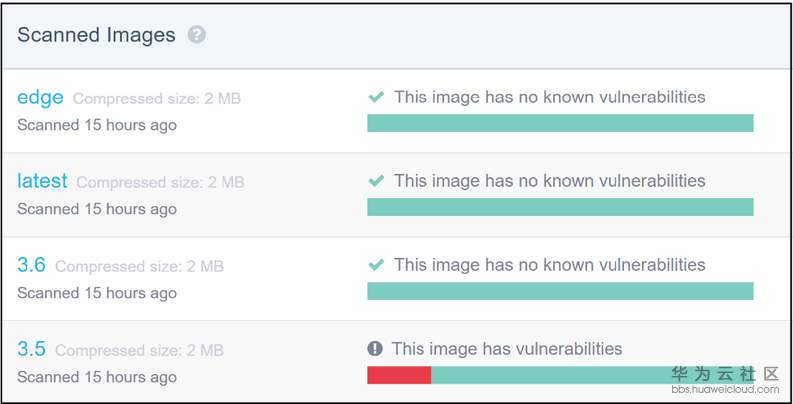Image resolution: width=793 pixels, height=404 pixels.
Task: Click the checkmark icon for 3.6 image
Action: click(x=376, y=266)
